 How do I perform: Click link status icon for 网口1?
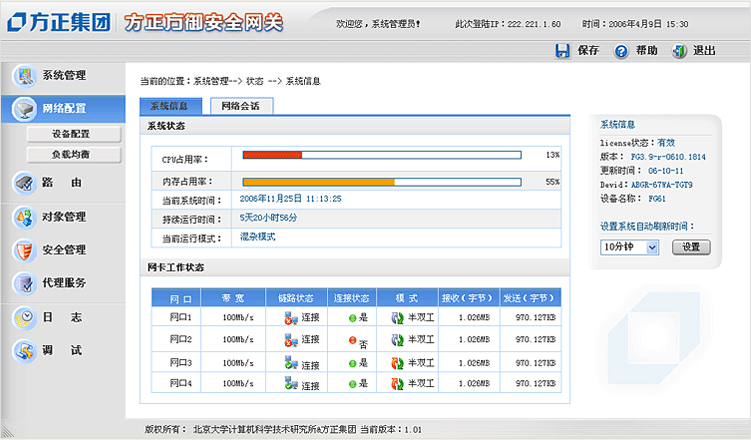click(x=291, y=318)
